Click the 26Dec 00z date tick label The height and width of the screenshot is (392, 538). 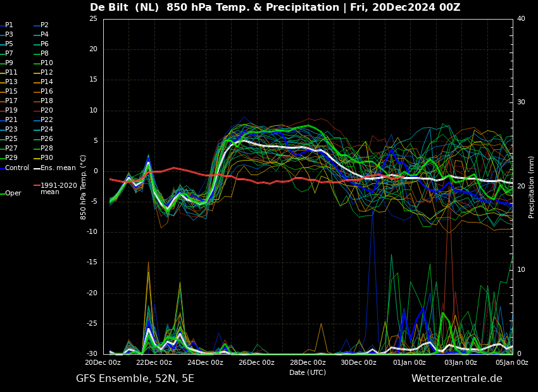coord(256,362)
